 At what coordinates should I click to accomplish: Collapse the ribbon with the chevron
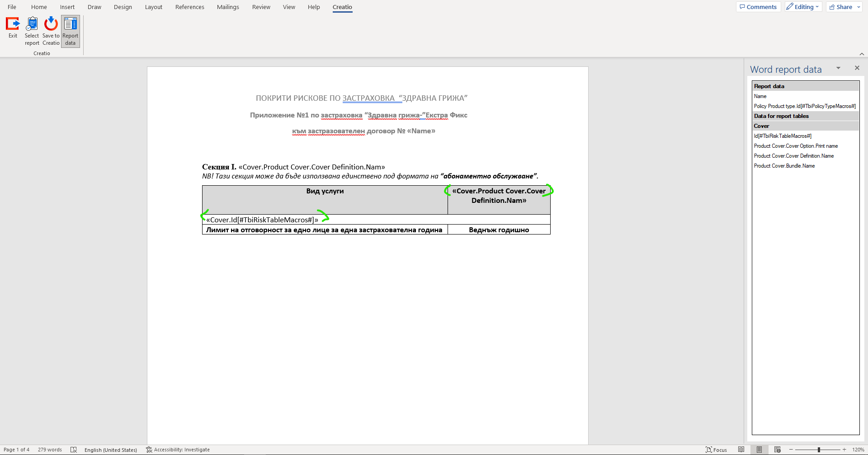pos(862,54)
